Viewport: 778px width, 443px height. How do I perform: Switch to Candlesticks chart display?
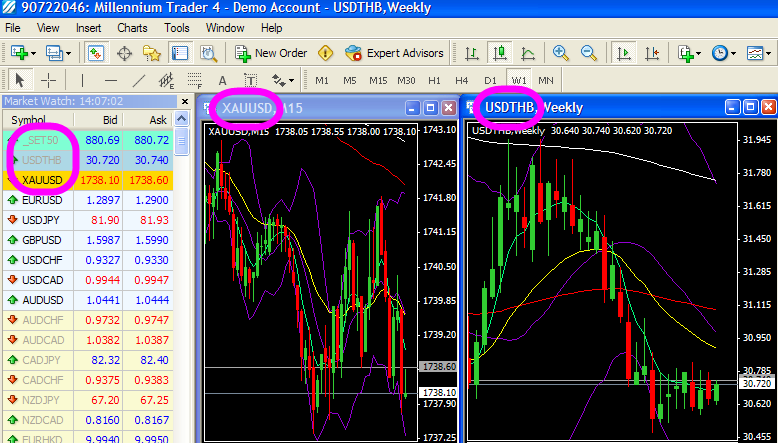pos(500,53)
